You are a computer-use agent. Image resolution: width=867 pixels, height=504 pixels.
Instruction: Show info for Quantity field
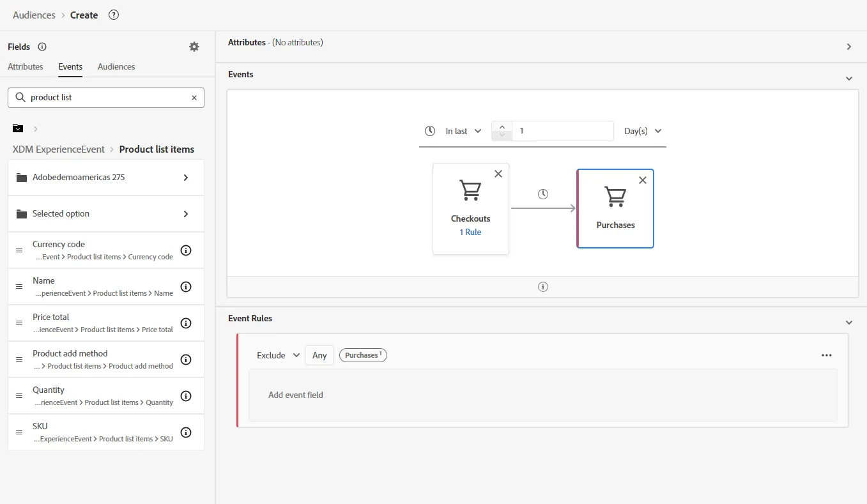[186, 396]
